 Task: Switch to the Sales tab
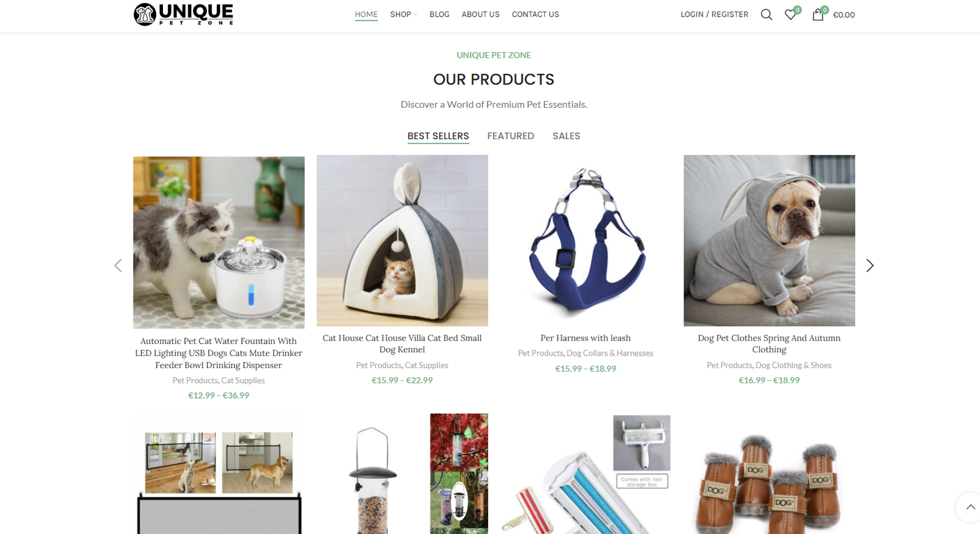[566, 136]
